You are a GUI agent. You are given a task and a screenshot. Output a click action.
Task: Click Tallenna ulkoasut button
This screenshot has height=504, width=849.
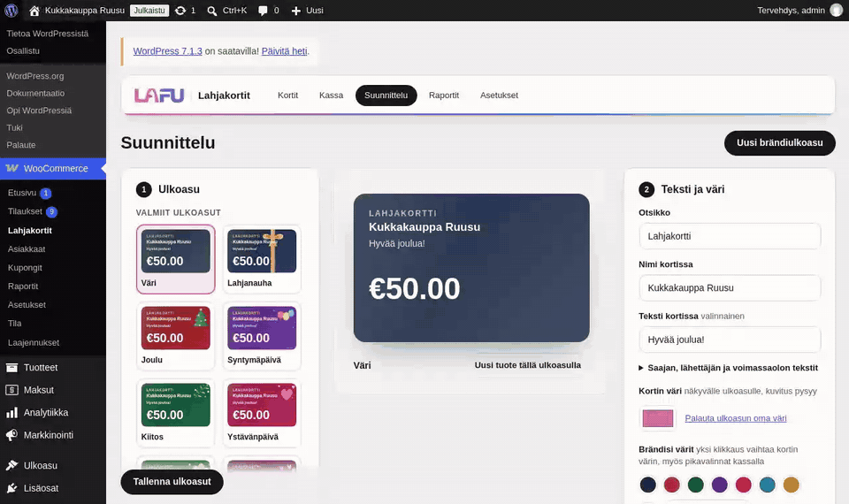tap(172, 482)
